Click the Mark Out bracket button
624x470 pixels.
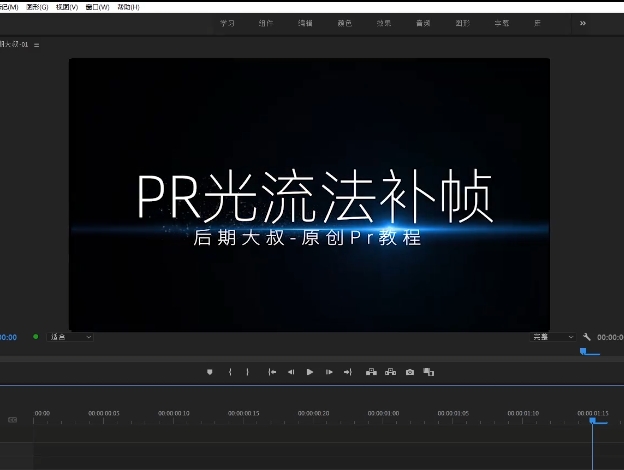point(247,372)
